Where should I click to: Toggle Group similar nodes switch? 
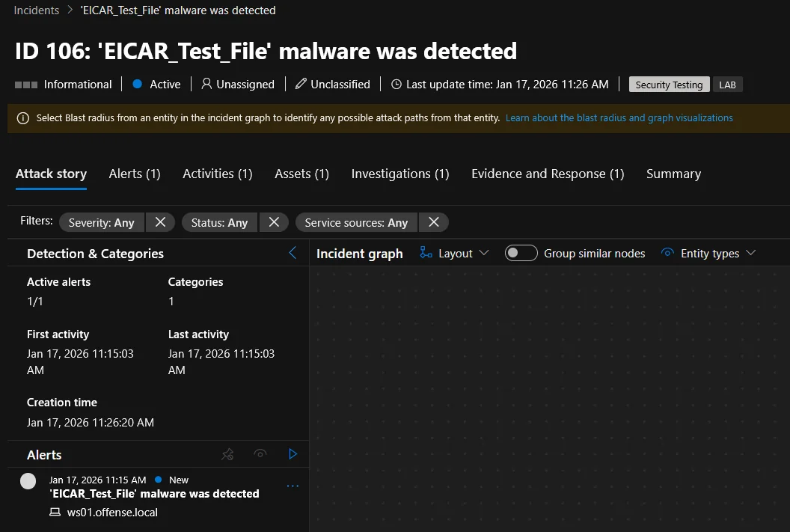(521, 253)
